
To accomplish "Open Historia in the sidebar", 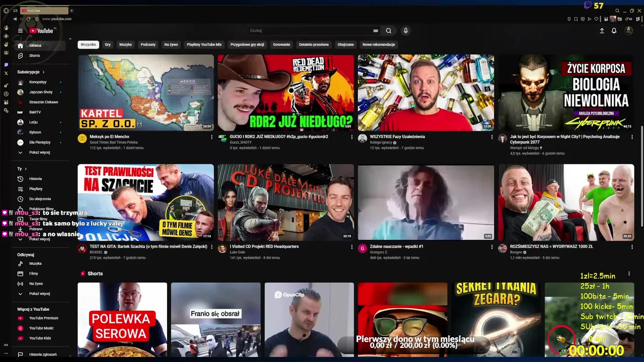I will 36,179.
